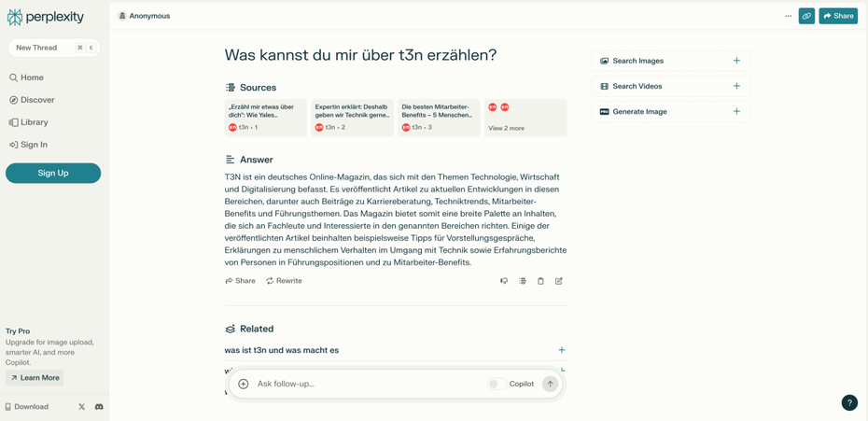Select related: was ist t3n und was macht es

(x=282, y=350)
